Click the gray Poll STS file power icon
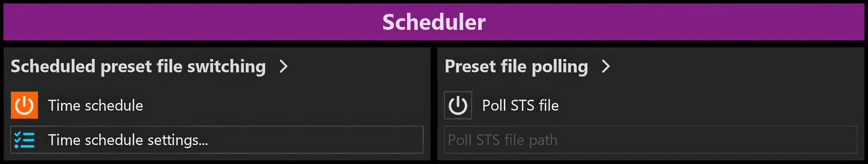Screen dimensions: 868x164 [458, 105]
